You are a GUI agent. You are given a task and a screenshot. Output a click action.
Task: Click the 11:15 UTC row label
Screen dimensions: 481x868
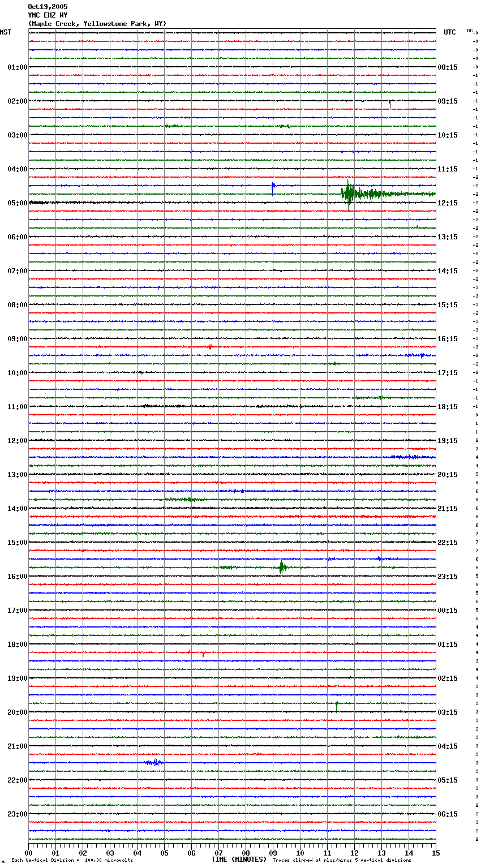pos(448,169)
